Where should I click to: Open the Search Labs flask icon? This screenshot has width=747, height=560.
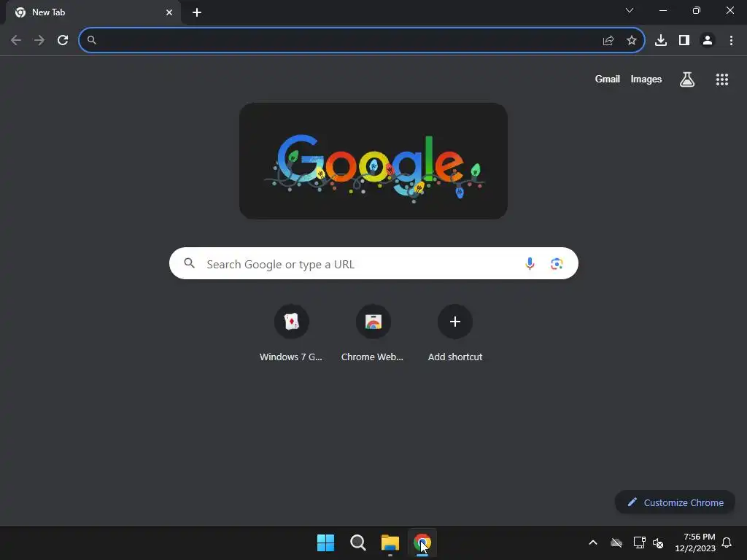coord(686,79)
